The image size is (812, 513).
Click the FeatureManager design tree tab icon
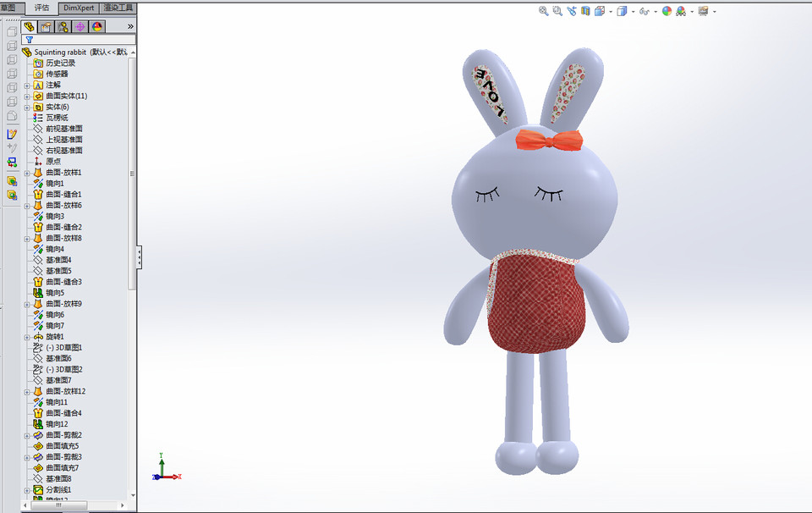(29, 26)
